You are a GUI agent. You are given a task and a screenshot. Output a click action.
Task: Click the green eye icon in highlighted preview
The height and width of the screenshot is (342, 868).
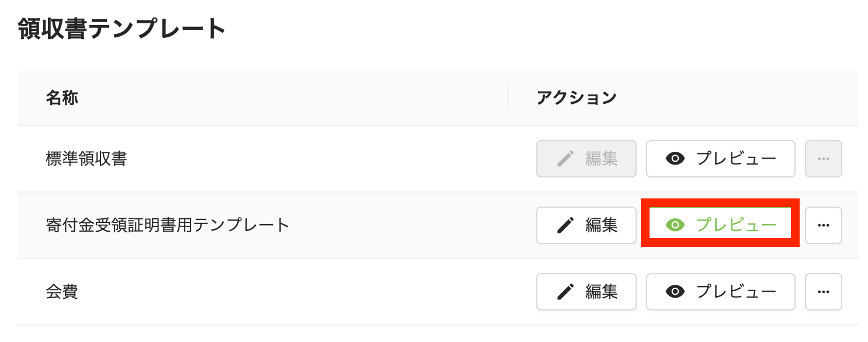pos(675,225)
